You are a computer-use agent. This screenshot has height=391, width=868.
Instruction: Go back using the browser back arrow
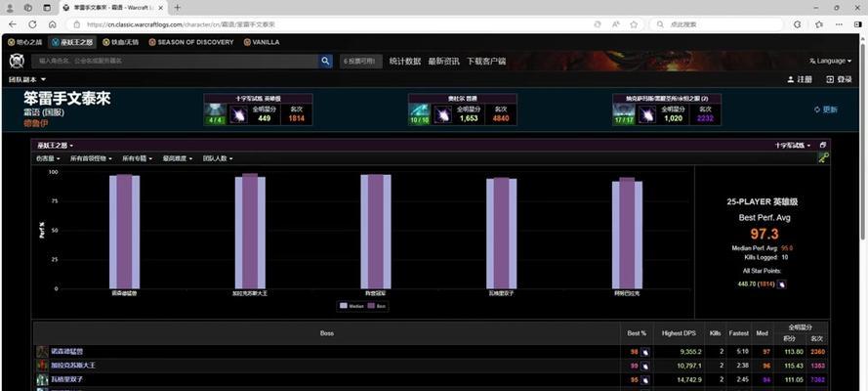coord(12,24)
